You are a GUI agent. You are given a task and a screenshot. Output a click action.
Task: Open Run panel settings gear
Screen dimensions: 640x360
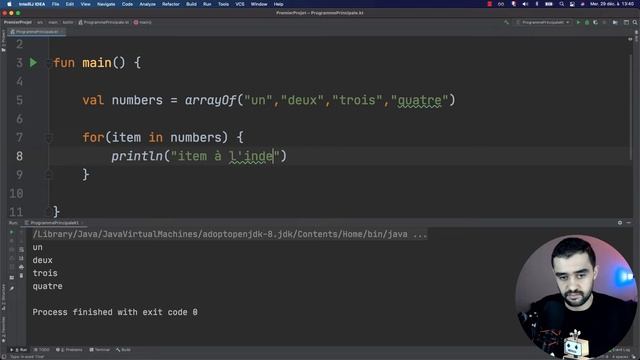tap(620, 223)
